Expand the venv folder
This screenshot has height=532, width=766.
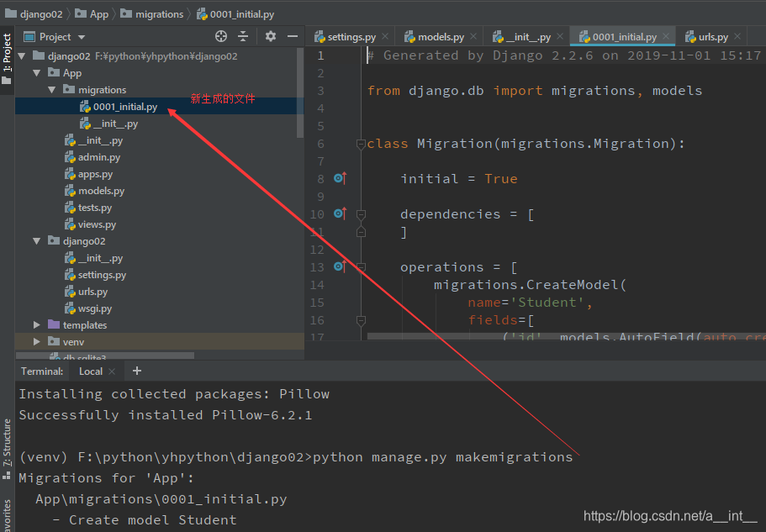[x=37, y=342]
